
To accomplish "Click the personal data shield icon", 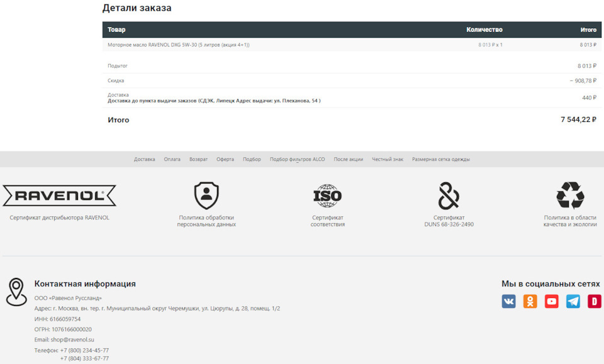I will (206, 196).
